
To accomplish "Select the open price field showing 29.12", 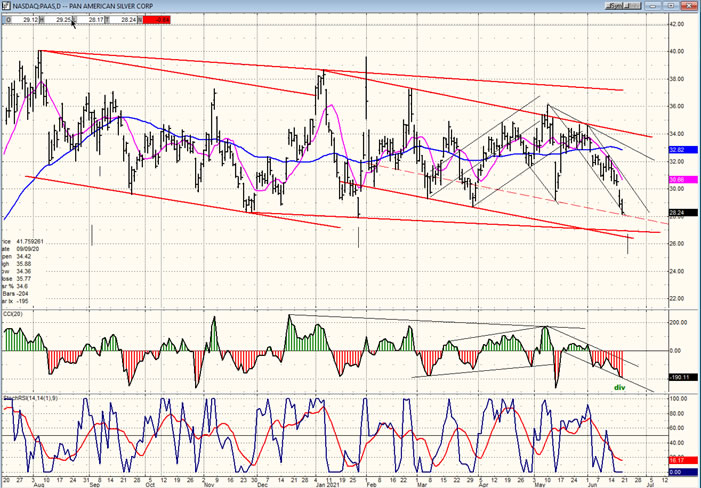I will pyautogui.click(x=24, y=20).
